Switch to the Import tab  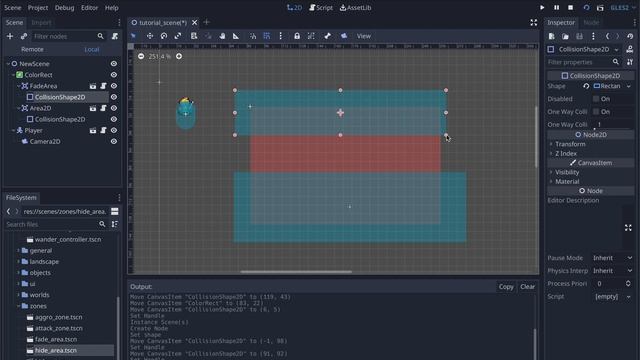pos(41,22)
